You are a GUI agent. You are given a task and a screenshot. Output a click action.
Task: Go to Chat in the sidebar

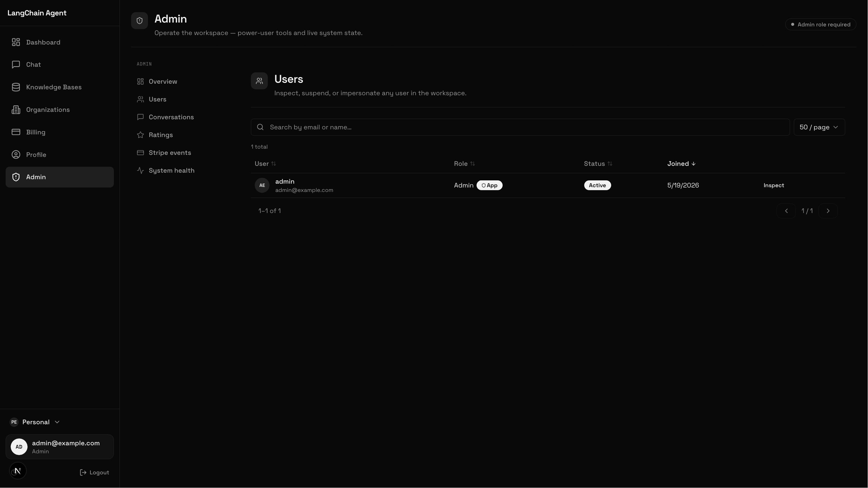tap(60, 64)
